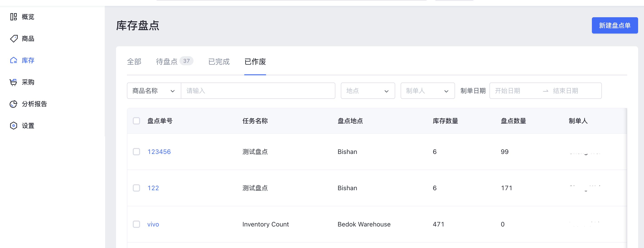This screenshot has width=644, height=248.
Task: Open stocktake order link 122
Action: (153, 188)
